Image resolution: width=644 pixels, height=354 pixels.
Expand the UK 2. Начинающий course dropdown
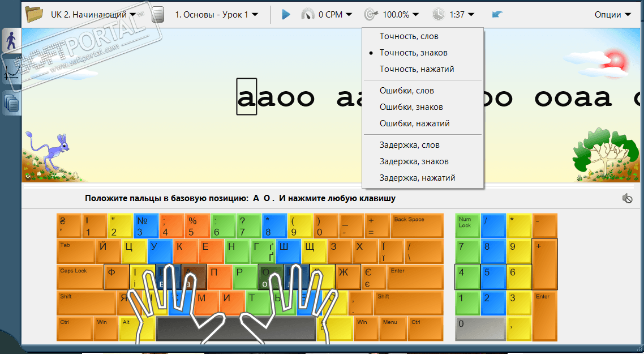coord(93,15)
